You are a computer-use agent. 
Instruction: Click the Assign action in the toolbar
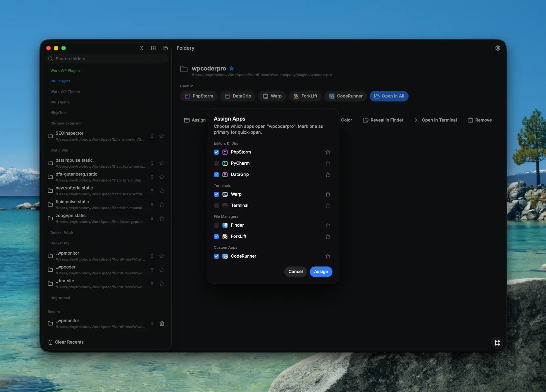click(x=195, y=120)
